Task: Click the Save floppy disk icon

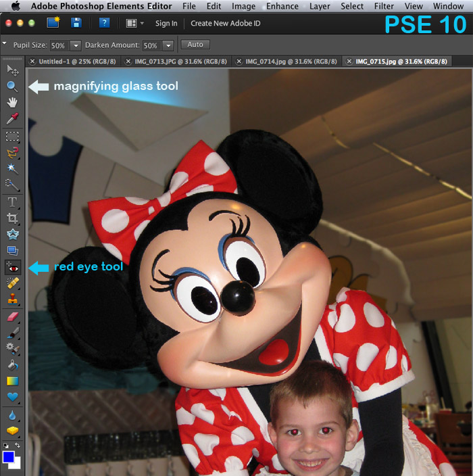Action: [76, 23]
